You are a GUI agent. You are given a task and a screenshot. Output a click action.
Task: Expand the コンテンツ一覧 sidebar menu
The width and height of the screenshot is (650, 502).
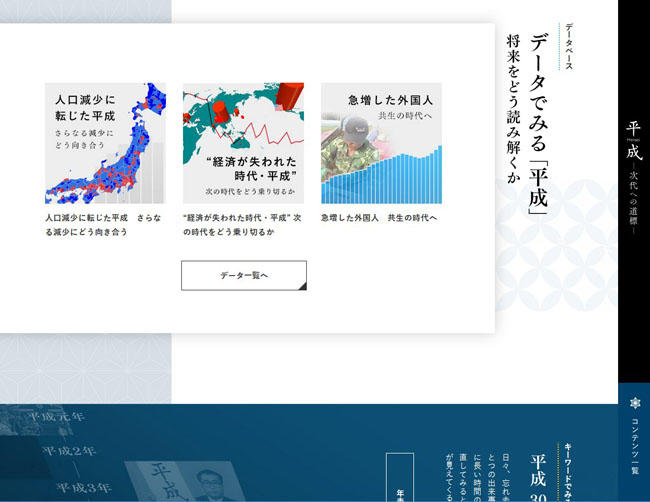634,450
